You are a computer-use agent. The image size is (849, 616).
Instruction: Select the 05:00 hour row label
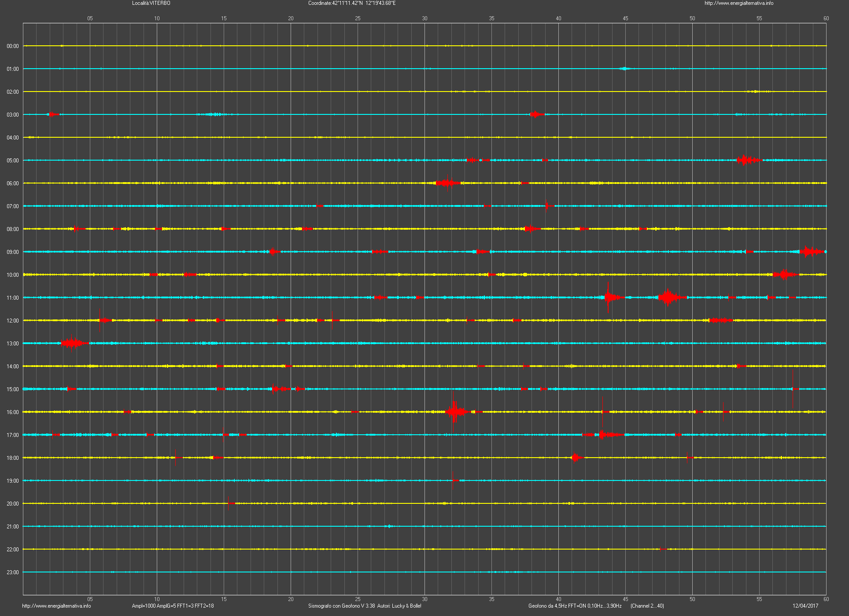pos(13,161)
